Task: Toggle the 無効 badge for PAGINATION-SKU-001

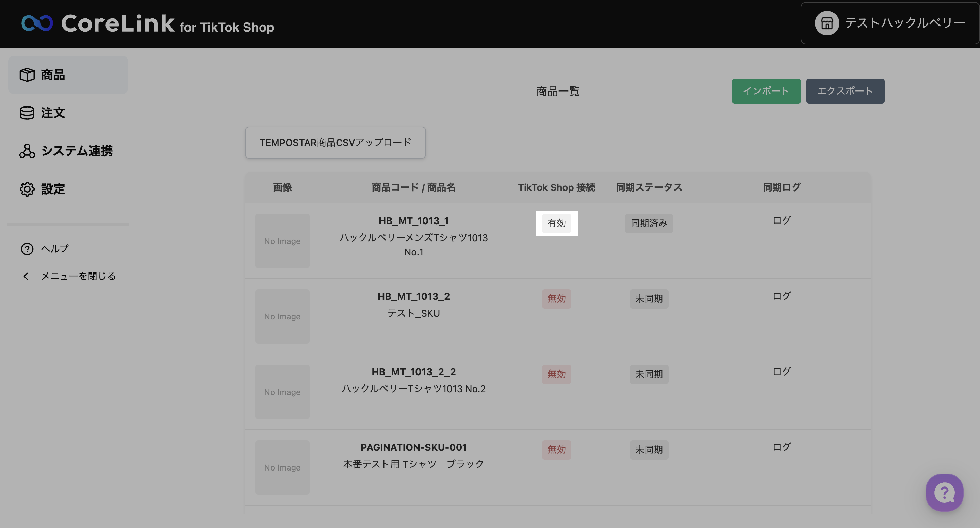Action: click(556, 450)
